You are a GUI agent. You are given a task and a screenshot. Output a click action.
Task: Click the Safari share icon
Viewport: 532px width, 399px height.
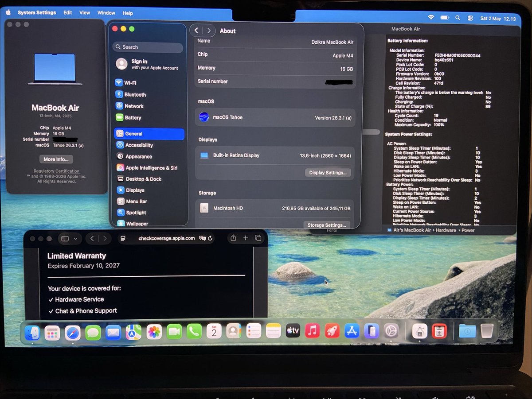coord(233,238)
